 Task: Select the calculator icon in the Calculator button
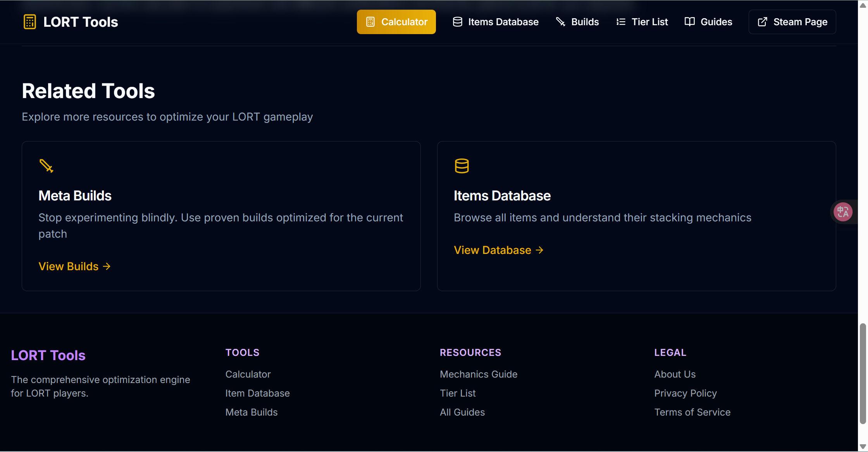pyautogui.click(x=370, y=22)
